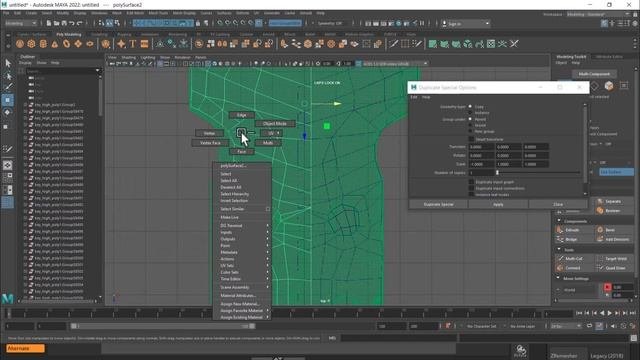Enable Duplicate input graph checkbox
Viewport: 640px width, 360px height.
tap(471, 182)
